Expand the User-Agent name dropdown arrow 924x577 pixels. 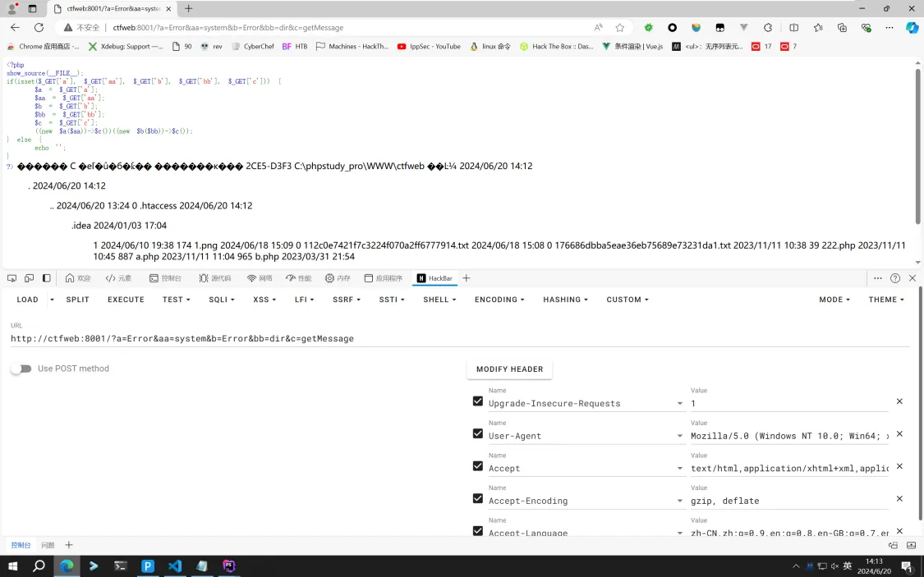tap(679, 437)
